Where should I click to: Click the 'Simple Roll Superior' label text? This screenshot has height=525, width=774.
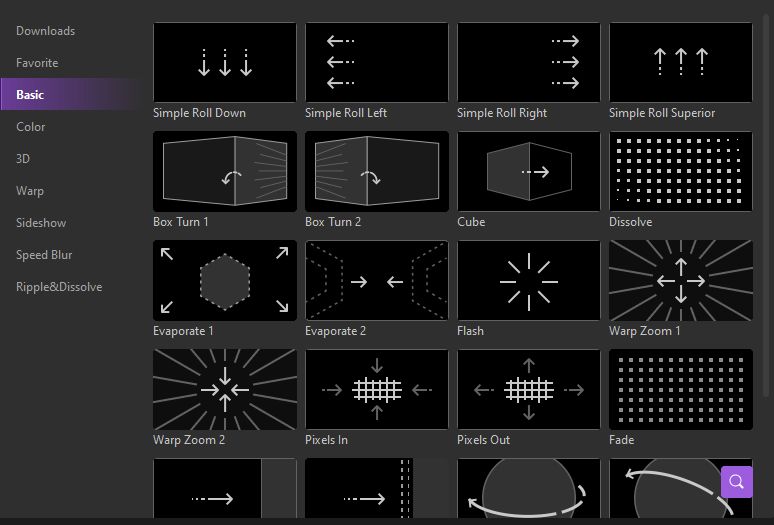[x=662, y=113]
